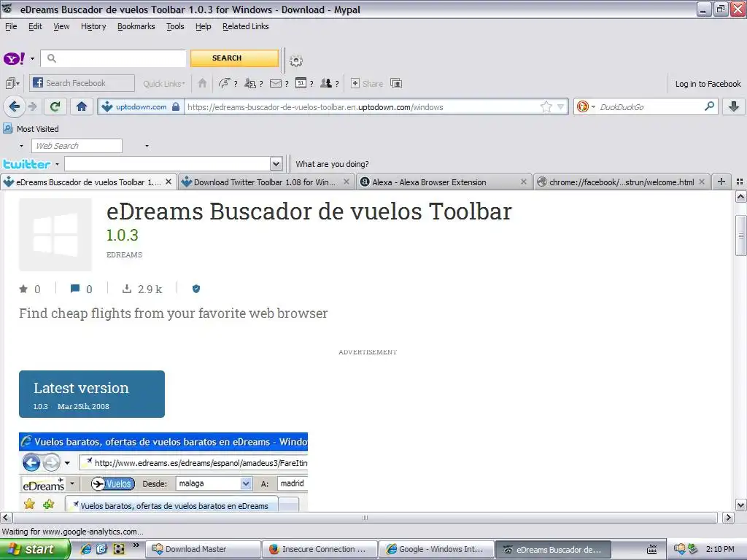Click the Yahoo logo dropdown arrow
The image size is (747, 560).
[x=32, y=59]
